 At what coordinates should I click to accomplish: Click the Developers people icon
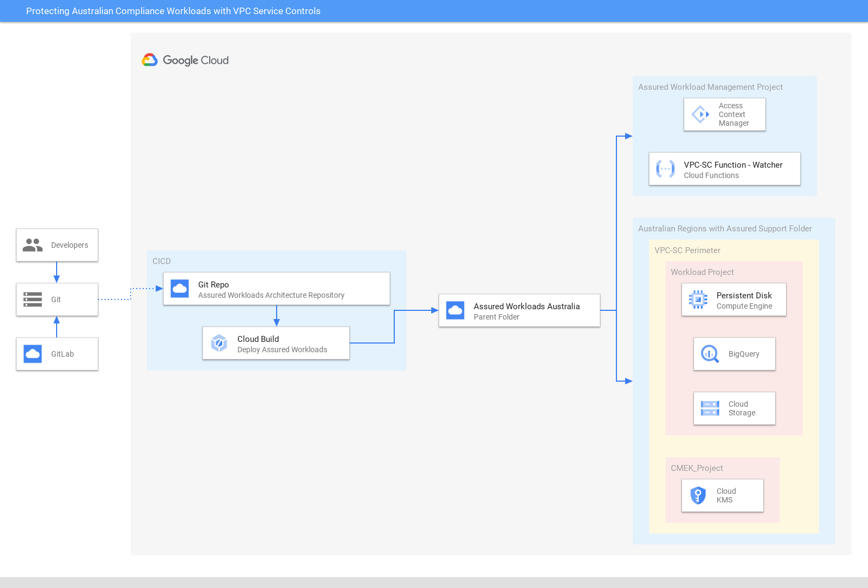click(x=33, y=245)
